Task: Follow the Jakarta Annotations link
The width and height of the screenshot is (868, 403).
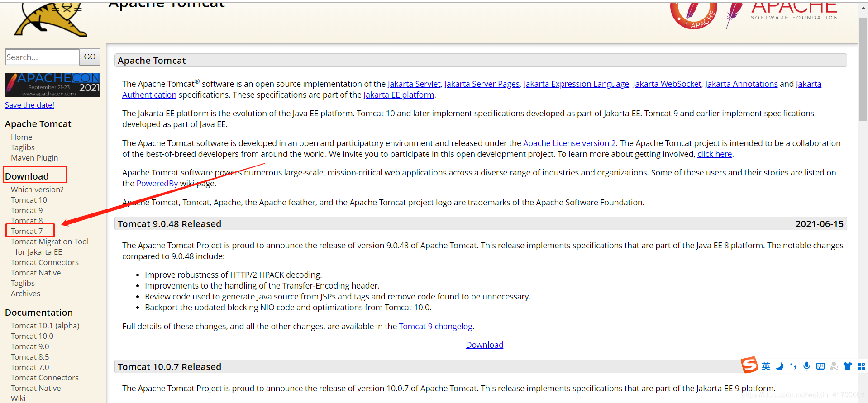Action: pyautogui.click(x=741, y=84)
